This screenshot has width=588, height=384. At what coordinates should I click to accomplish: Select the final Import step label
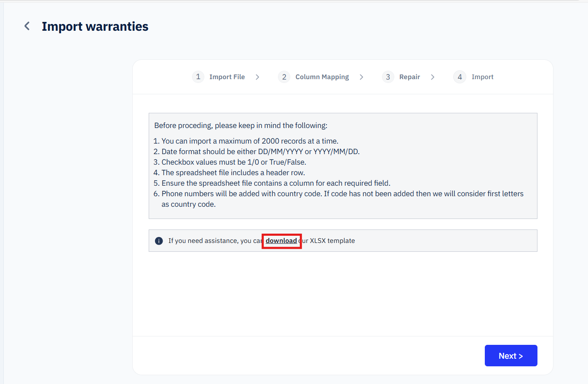[x=482, y=77]
